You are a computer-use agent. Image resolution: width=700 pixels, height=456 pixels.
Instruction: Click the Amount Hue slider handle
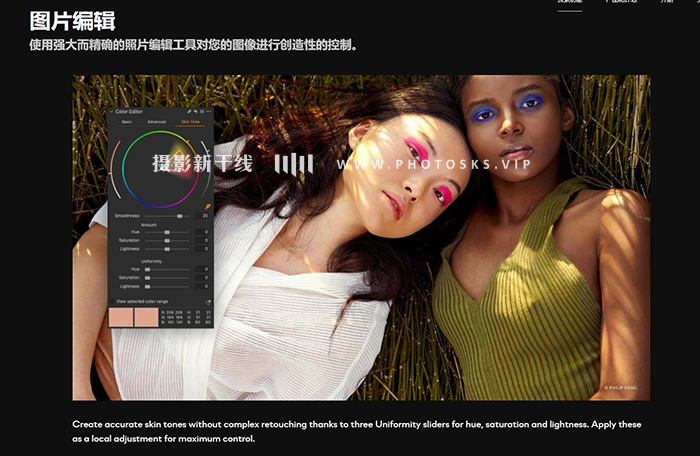click(x=167, y=232)
